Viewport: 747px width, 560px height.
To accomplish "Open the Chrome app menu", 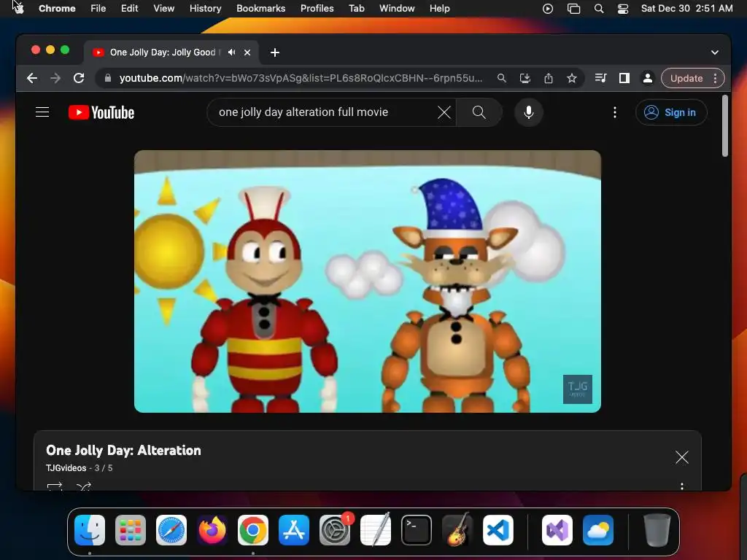I will click(57, 9).
